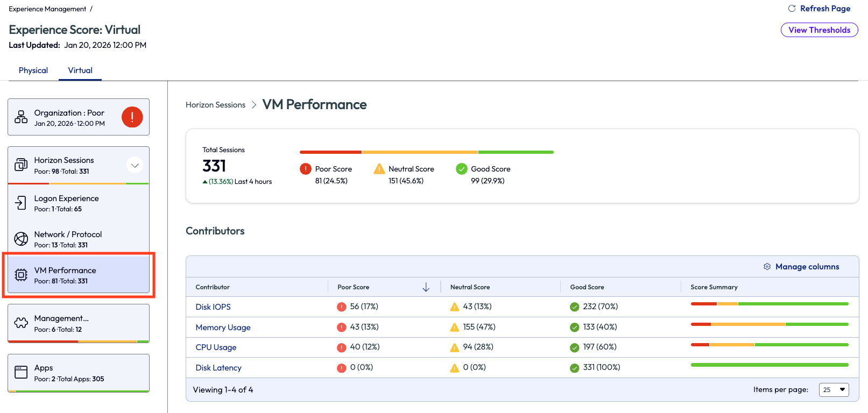Select the Virtual tab
Viewport: 868px width, 413px height.
pyautogui.click(x=80, y=70)
